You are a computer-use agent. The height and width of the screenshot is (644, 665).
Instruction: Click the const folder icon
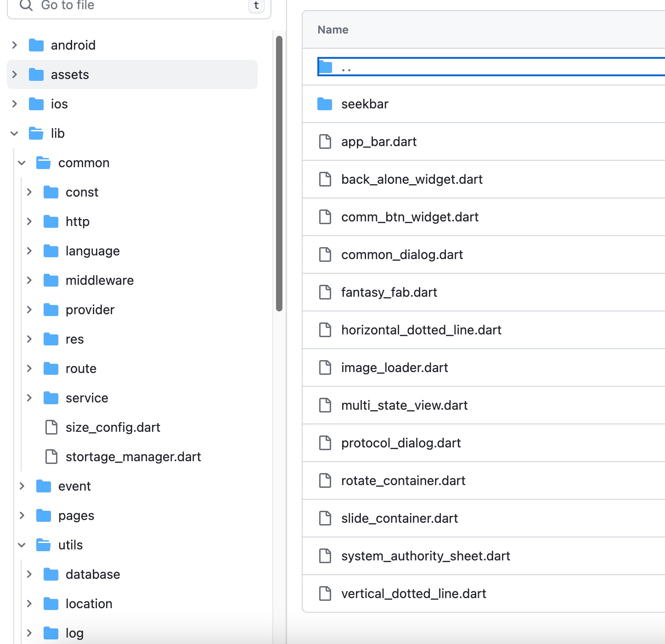pos(51,192)
